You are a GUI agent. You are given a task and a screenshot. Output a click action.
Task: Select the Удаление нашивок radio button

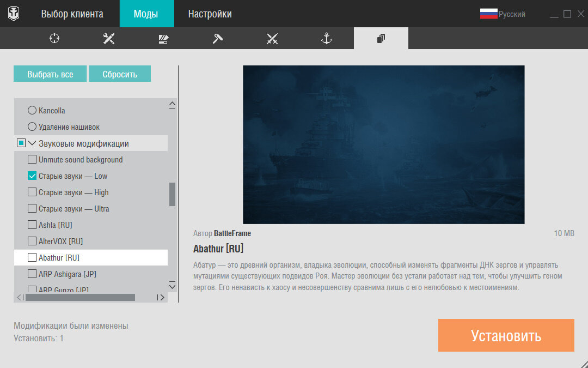point(32,127)
